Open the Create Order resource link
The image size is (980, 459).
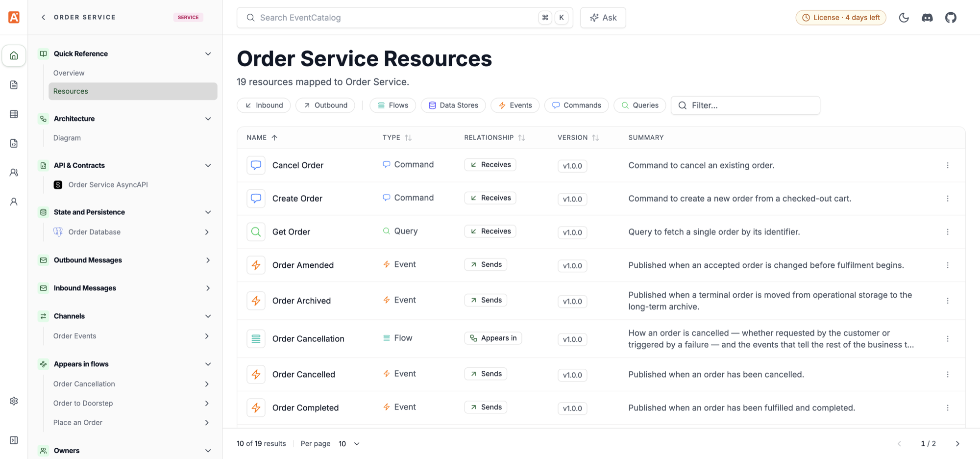click(x=297, y=199)
